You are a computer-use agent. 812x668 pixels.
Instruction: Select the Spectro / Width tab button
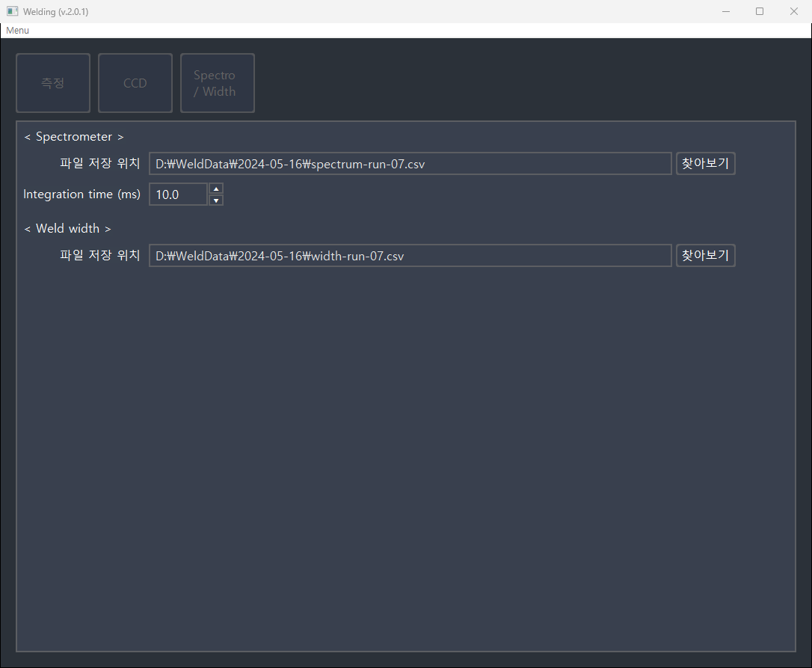click(218, 83)
